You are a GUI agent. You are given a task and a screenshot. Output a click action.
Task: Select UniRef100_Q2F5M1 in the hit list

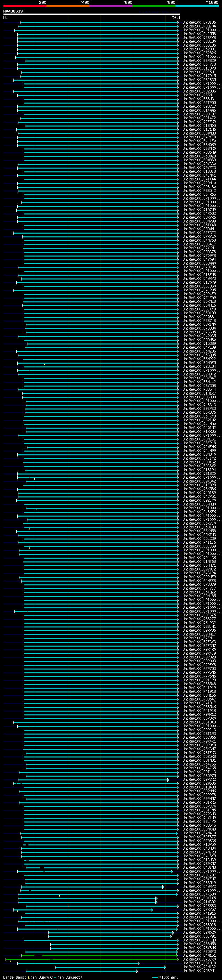click(199, 72)
